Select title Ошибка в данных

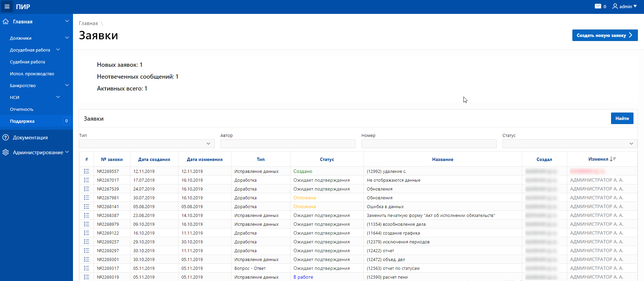385,206
